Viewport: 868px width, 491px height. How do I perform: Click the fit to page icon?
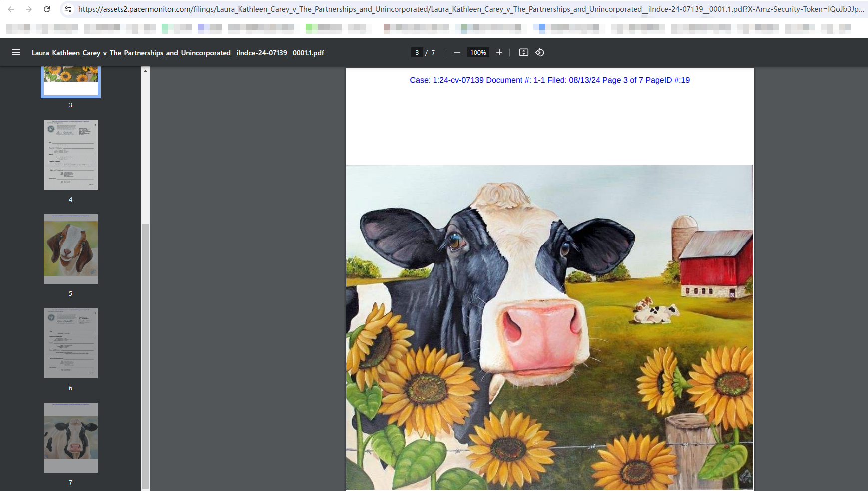pos(523,52)
